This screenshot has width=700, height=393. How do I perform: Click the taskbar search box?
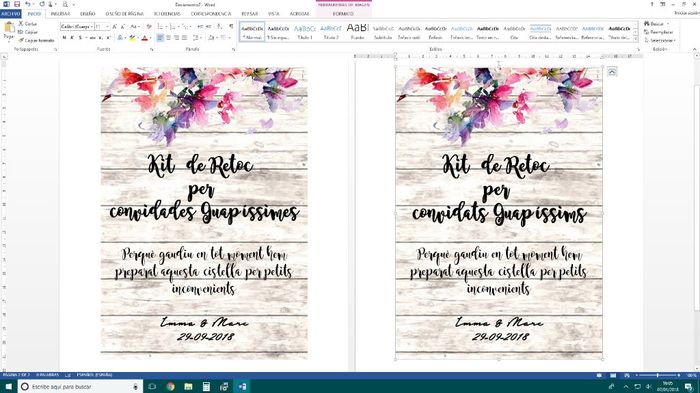pyautogui.click(x=80, y=386)
